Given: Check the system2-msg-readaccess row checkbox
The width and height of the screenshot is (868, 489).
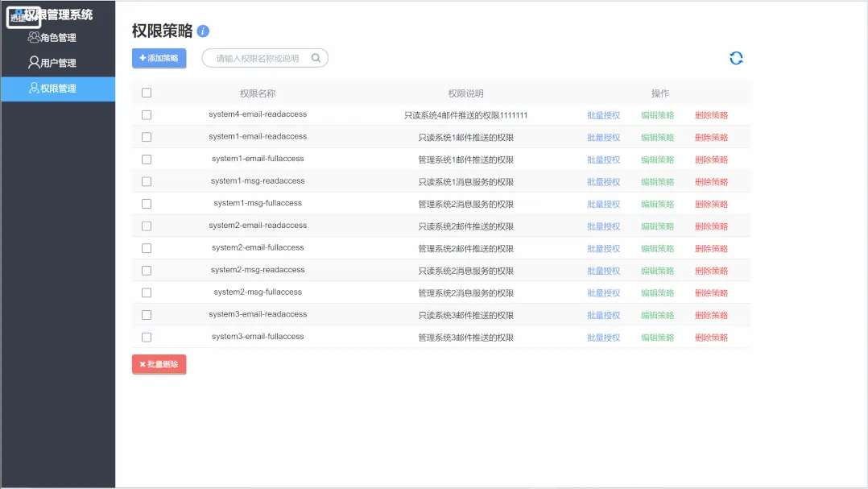Looking at the screenshot, I should [147, 270].
